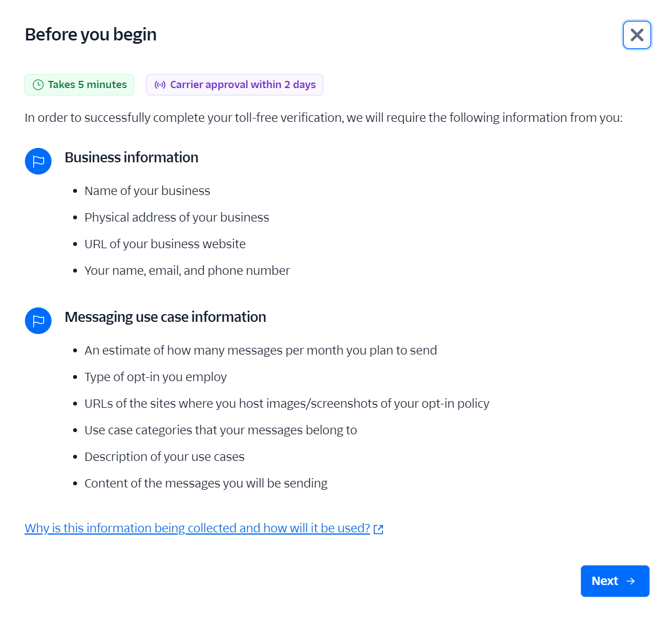Collapse the Business information checklist
The width and height of the screenshot is (672, 621).
pos(131,157)
